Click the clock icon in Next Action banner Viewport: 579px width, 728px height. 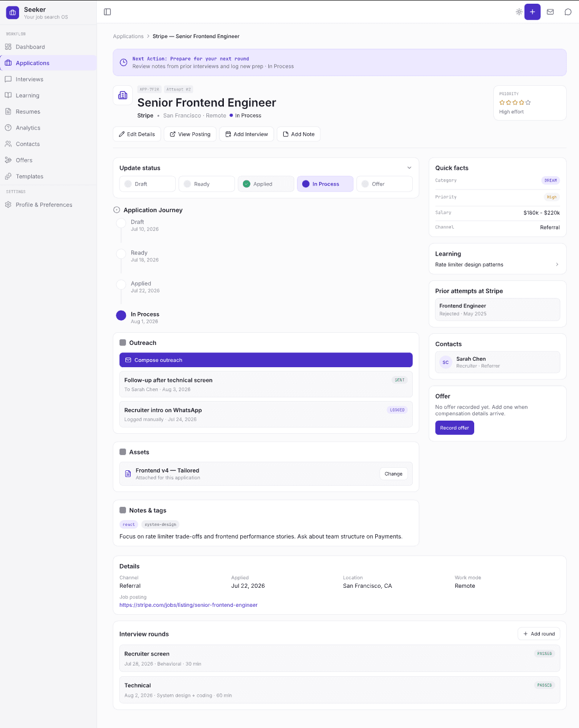pyautogui.click(x=123, y=62)
